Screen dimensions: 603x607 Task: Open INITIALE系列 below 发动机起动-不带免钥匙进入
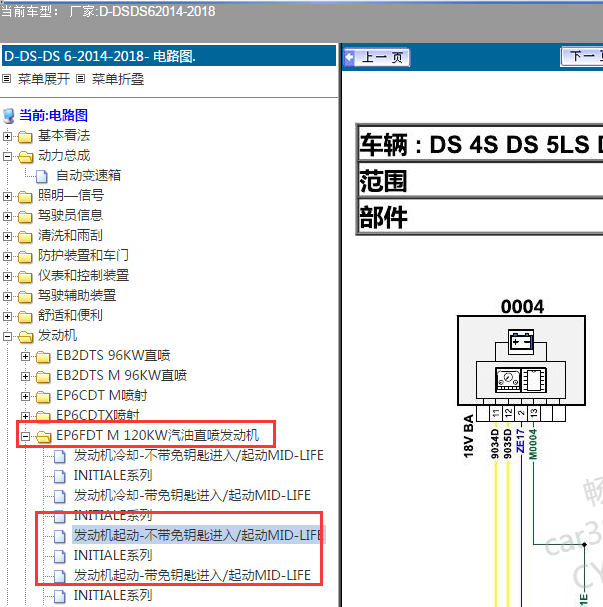113,556
